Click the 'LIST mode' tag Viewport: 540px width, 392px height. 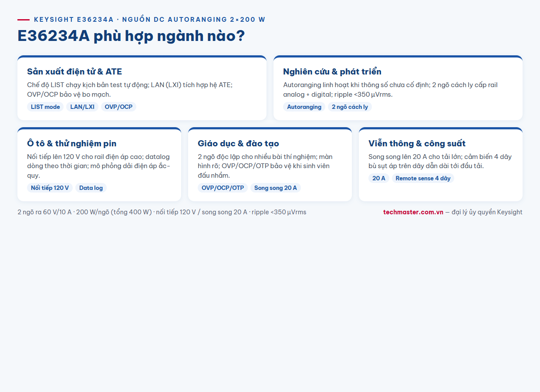[x=45, y=107]
